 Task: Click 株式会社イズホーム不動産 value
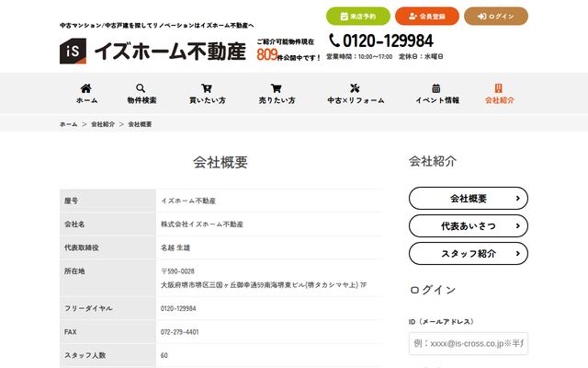[202, 224]
